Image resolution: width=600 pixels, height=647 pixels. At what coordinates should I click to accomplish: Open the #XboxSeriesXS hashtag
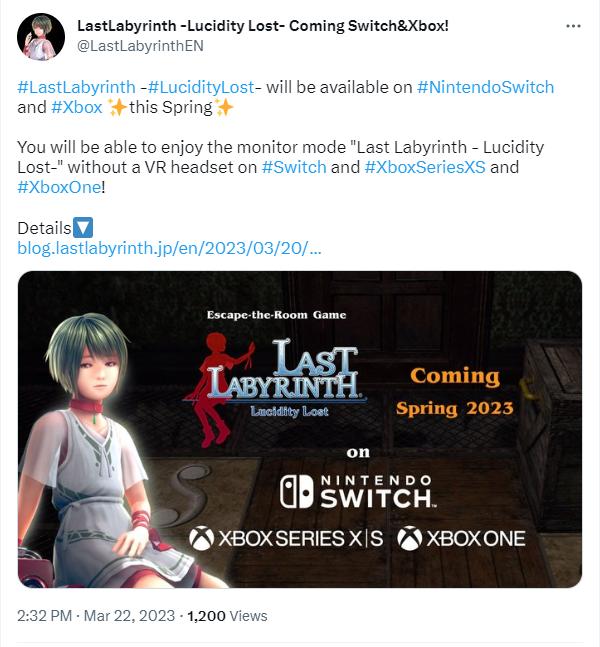pos(425,167)
